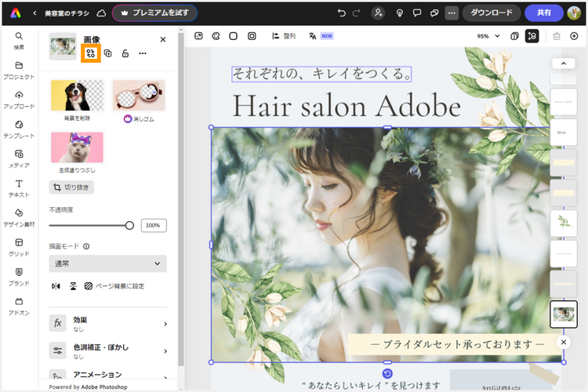Delete with the trash can icon

tap(557, 36)
